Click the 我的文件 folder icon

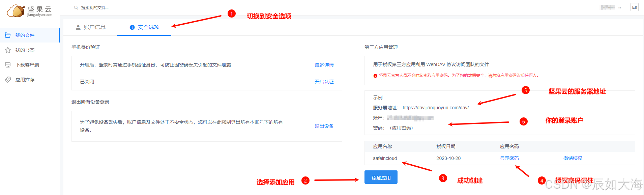[8, 35]
